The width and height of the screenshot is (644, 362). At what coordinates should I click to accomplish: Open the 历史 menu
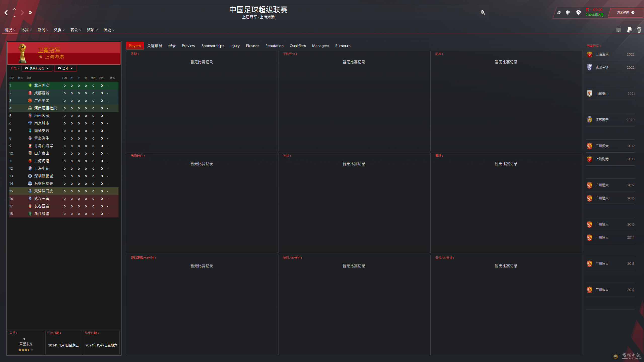[x=109, y=30]
